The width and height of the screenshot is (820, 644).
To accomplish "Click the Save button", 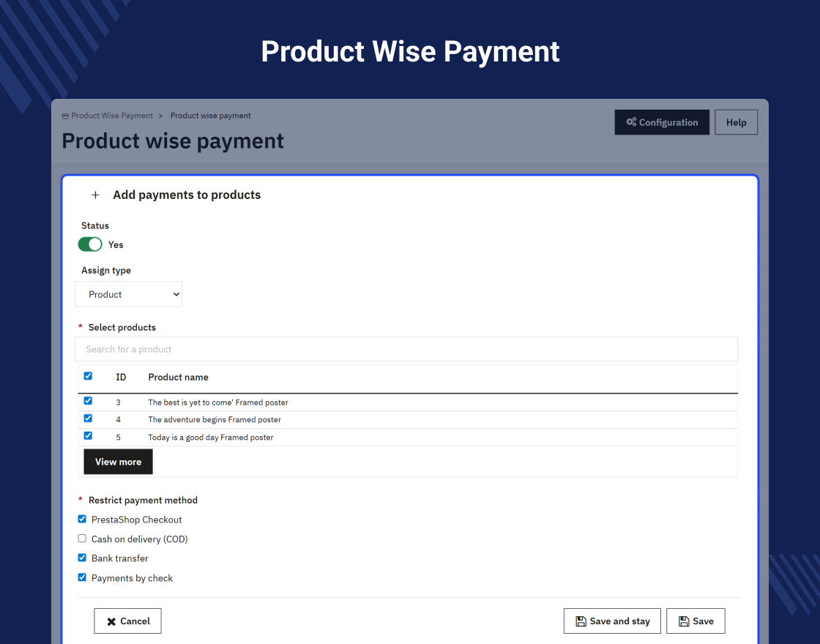I will click(696, 621).
